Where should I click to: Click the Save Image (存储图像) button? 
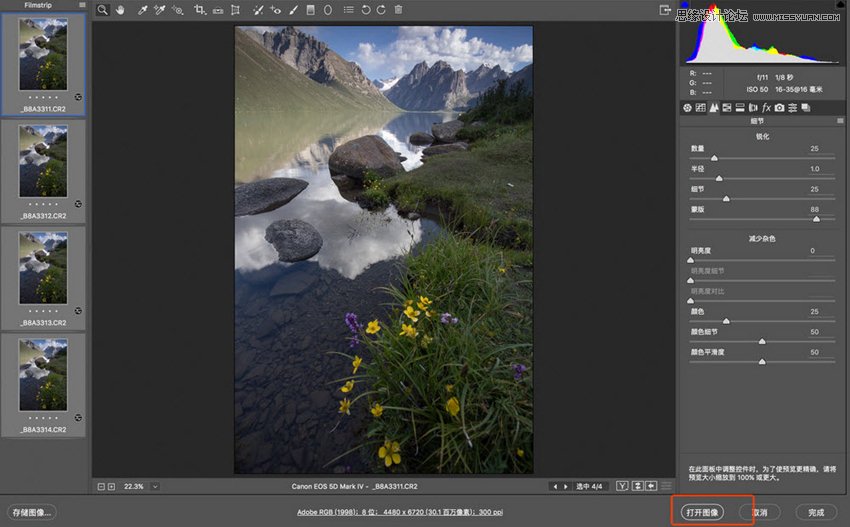pyautogui.click(x=31, y=512)
